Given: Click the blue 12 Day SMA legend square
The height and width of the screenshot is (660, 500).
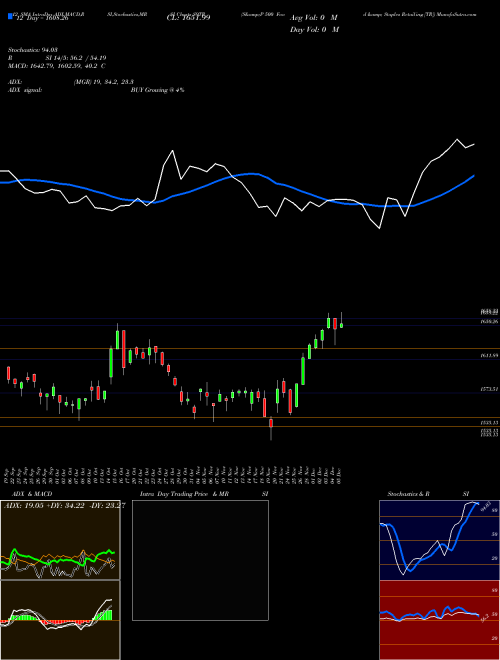Looking at the screenshot, I should pos(10,17).
